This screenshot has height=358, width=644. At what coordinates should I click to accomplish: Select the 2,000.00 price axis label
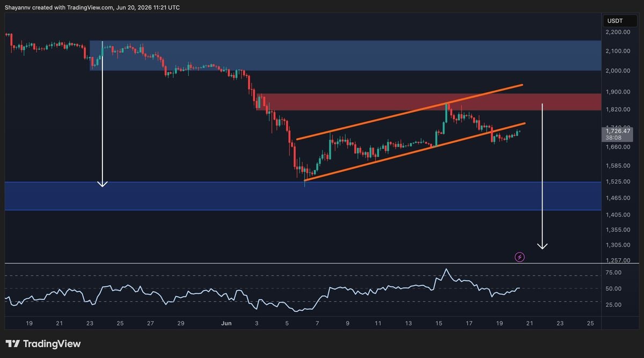[x=617, y=71]
